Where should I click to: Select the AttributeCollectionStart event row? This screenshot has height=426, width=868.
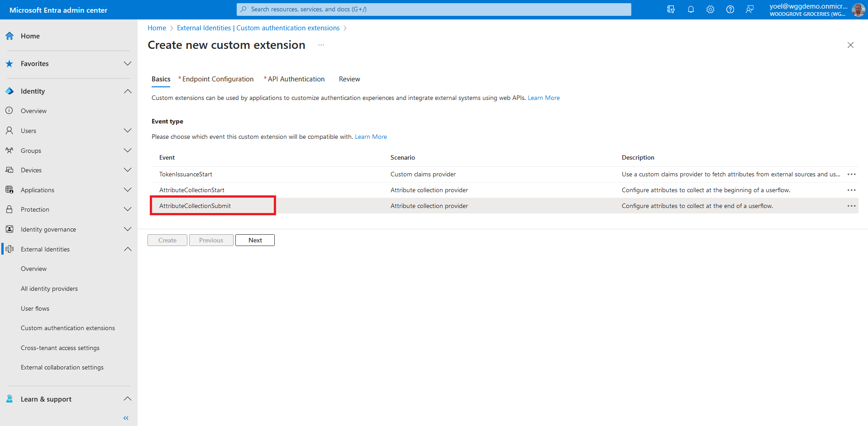192,190
